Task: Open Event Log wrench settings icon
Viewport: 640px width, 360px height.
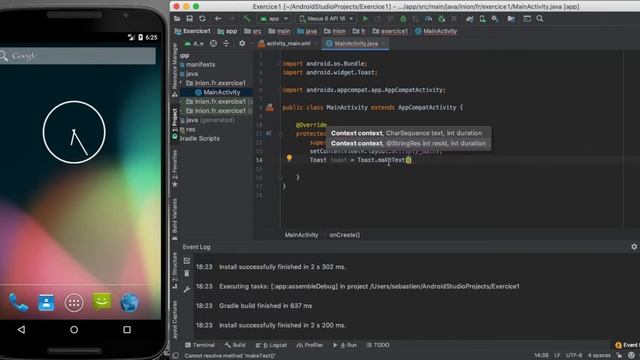Action: pos(187,289)
